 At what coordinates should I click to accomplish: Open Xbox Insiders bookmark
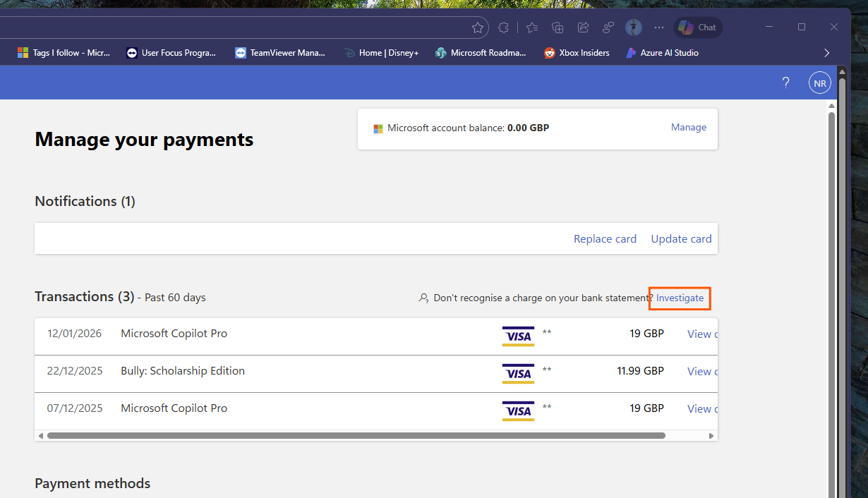[577, 52]
